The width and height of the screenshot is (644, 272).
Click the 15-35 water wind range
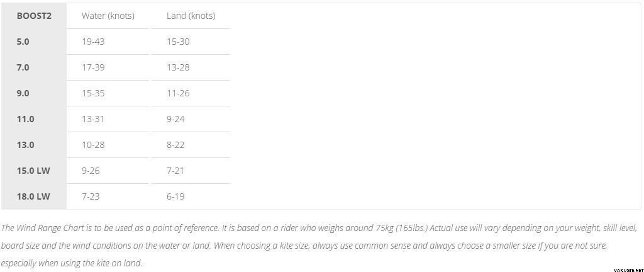click(x=93, y=94)
